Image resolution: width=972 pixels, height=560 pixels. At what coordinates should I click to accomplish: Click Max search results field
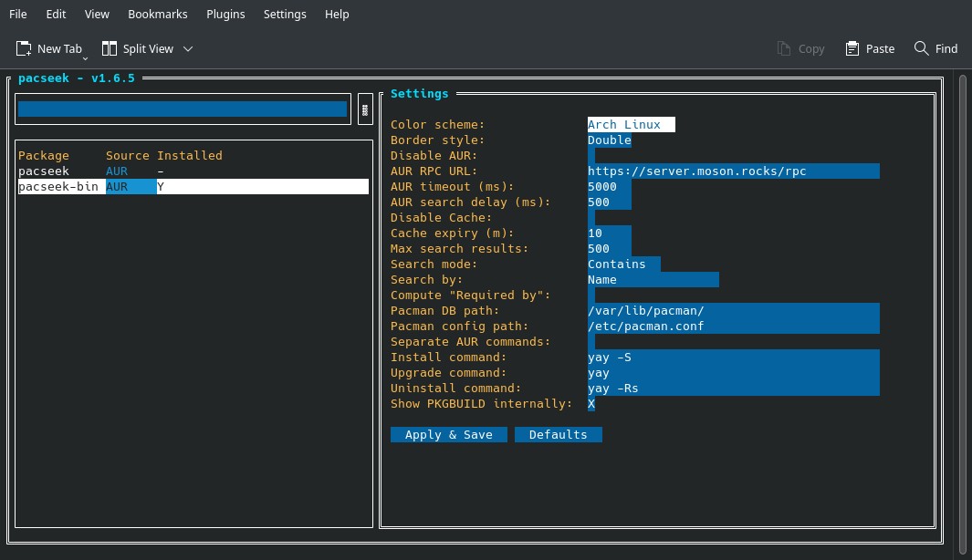610,248
